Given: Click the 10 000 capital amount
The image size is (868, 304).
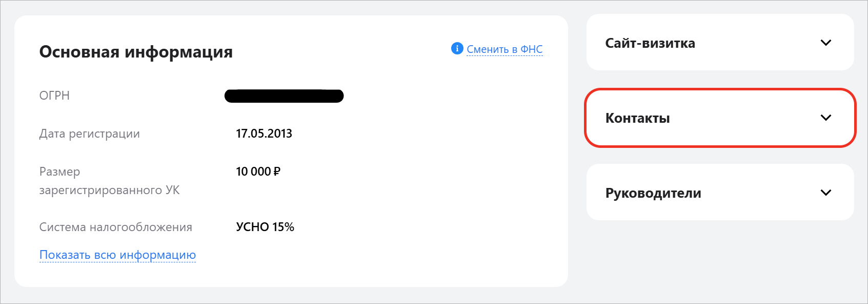Looking at the screenshot, I should 253,172.
